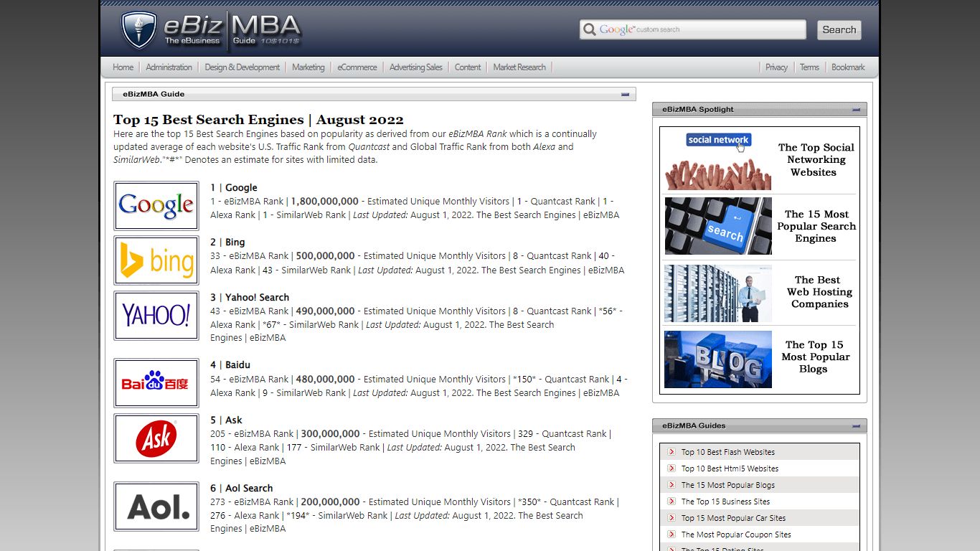The height and width of the screenshot is (551, 980).
Task: Click arrow icon beside Top 10 Best Html5 Websites
Action: click(x=672, y=468)
